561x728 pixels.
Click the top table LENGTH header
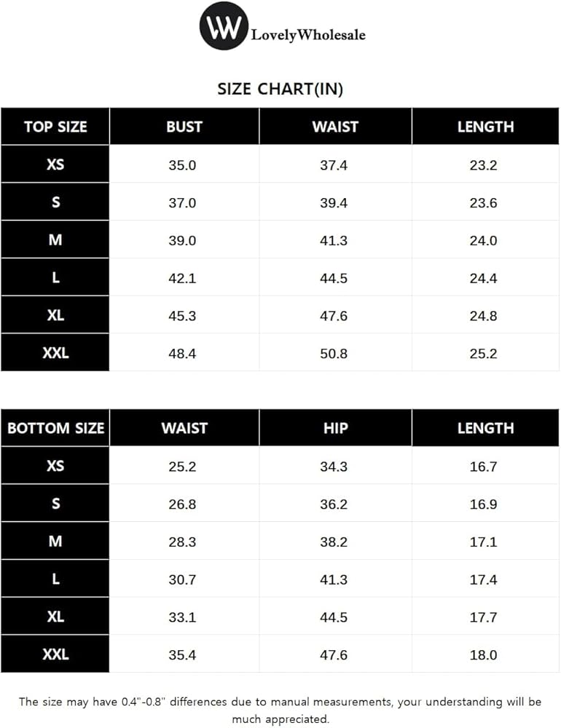[485, 127]
